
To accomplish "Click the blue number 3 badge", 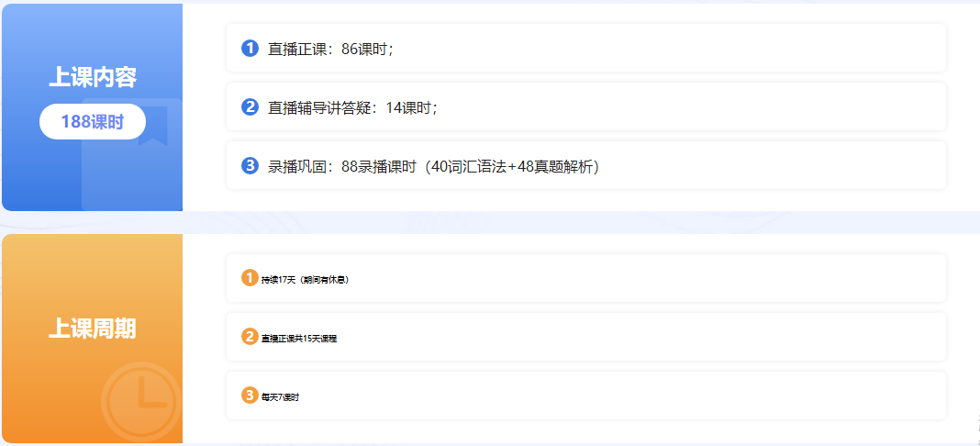I will click(250, 166).
